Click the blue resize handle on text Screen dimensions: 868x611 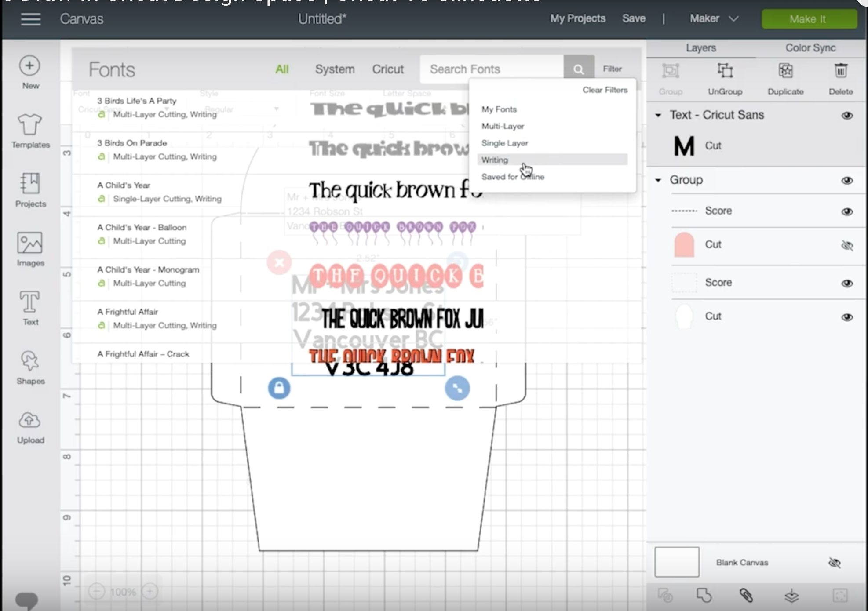(x=457, y=388)
